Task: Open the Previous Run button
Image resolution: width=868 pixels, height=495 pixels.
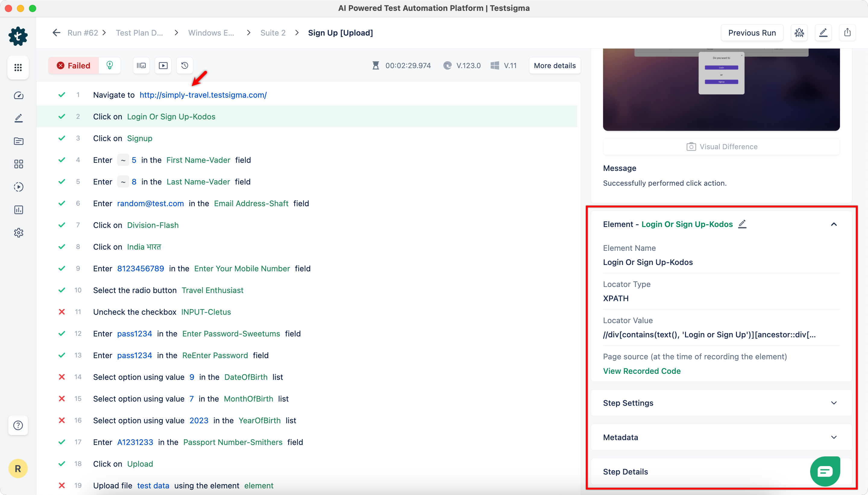Action: point(751,32)
